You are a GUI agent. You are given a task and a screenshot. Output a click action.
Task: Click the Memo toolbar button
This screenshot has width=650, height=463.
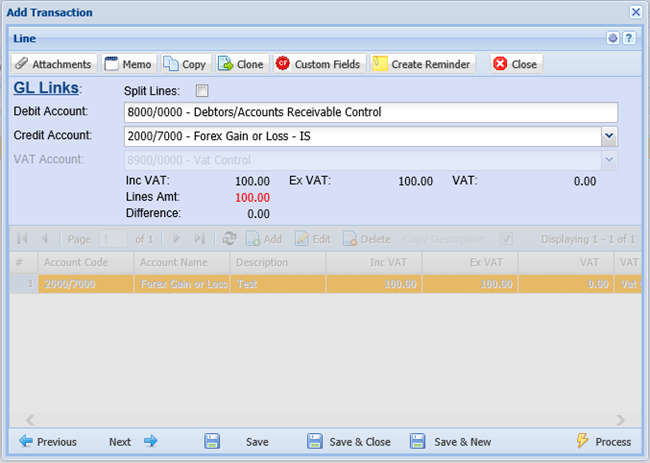[x=128, y=64]
